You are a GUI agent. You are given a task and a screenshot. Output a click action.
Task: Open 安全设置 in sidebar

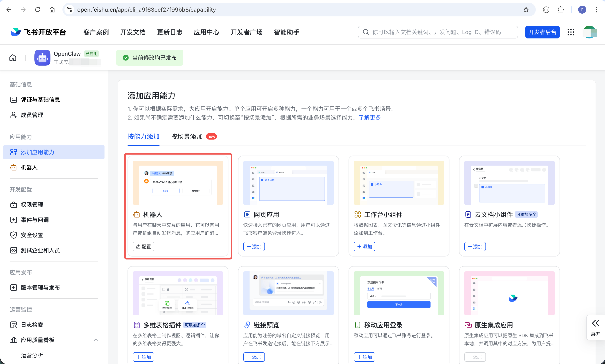54,235
